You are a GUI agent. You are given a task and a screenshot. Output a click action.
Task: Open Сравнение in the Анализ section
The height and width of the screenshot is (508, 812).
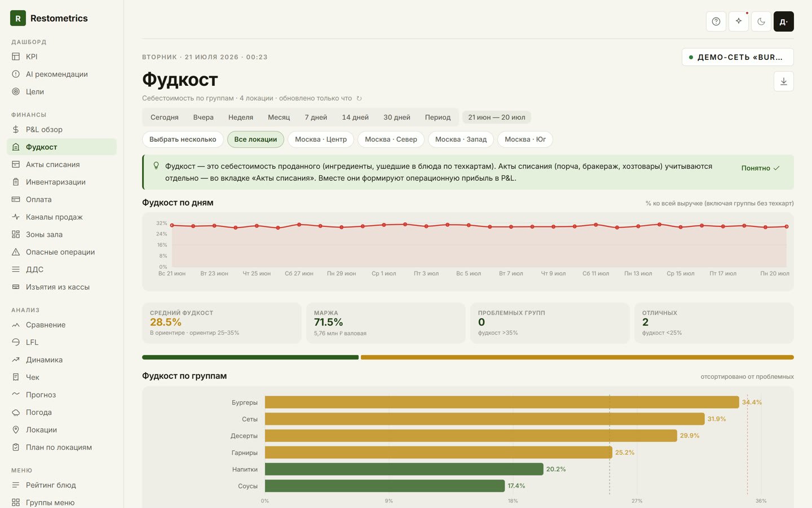[62, 325]
